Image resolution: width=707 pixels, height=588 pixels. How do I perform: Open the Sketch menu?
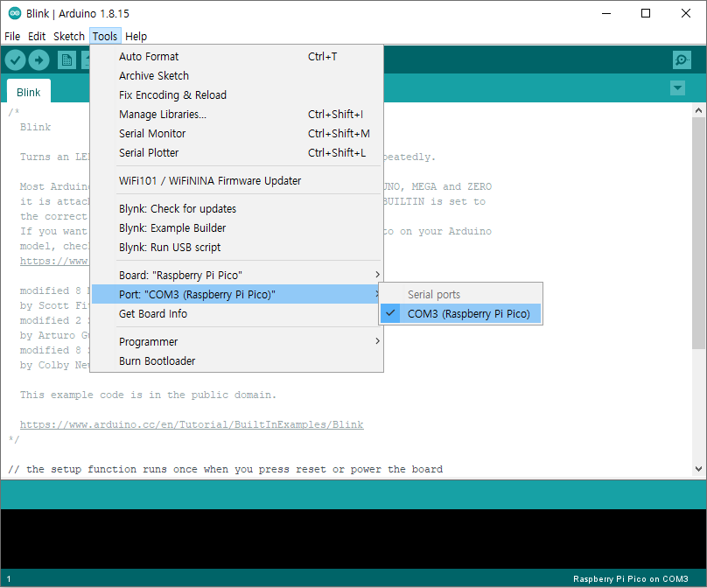tap(69, 36)
